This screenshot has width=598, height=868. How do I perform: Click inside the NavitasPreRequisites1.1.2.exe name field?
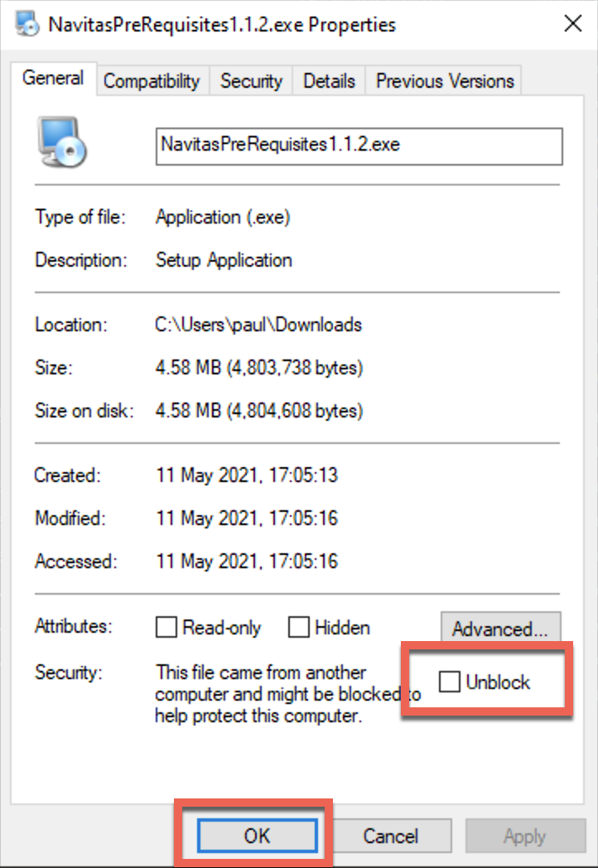coord(359,146)
